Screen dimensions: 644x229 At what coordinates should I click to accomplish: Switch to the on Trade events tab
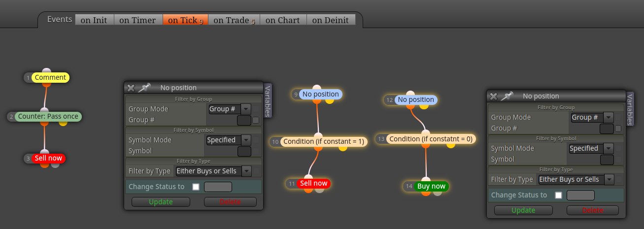(x=234, y=20)
